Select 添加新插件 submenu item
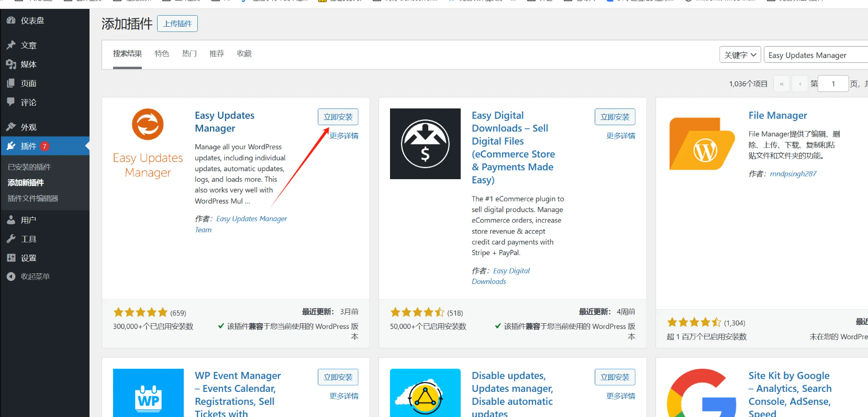868x417 pixels. click(x=26, y=183)
